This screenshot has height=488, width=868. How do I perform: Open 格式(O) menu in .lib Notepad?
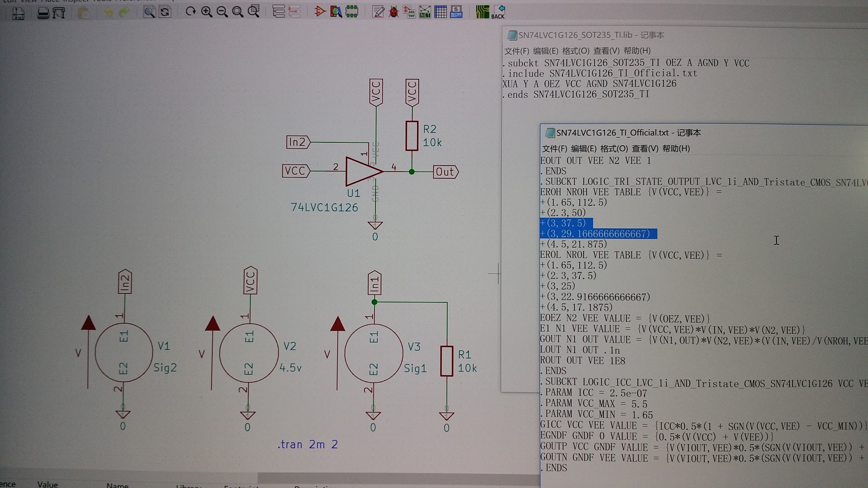[576, 51]
